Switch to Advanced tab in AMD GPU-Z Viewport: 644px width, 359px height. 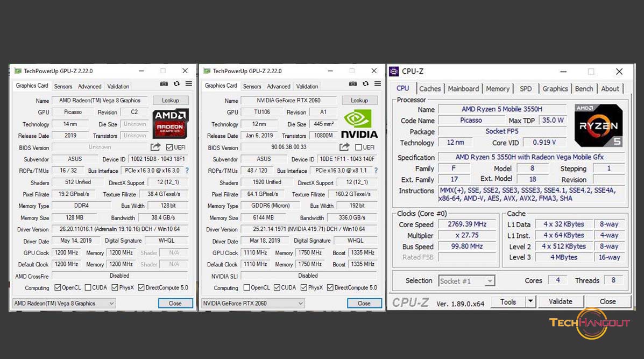(89, 86)
